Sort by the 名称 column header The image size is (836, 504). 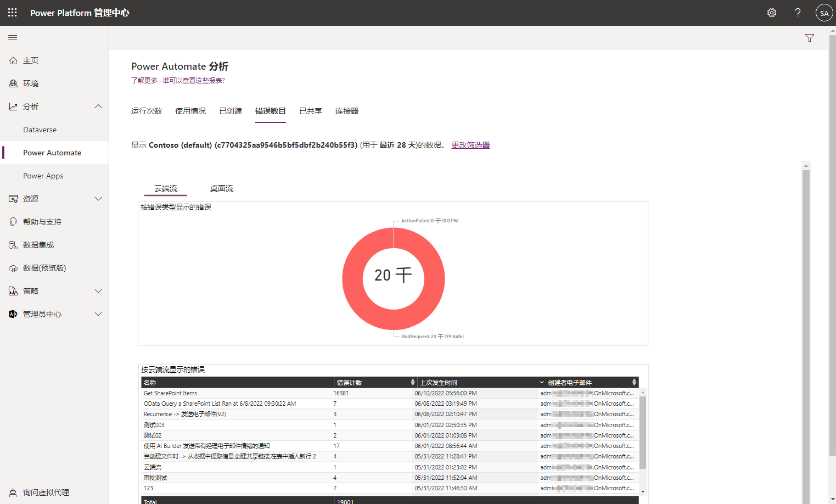pos(150,383)
